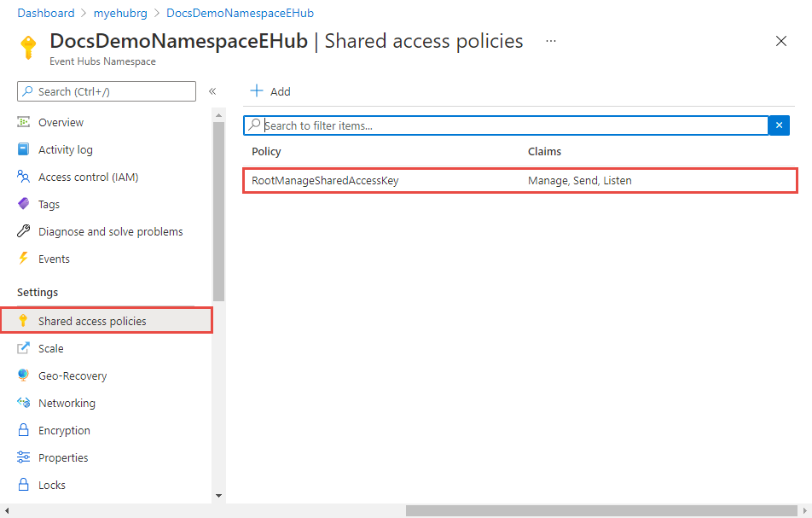Collapse the sidebar with double chevron

pyautogui.click(x=212, y=91)
